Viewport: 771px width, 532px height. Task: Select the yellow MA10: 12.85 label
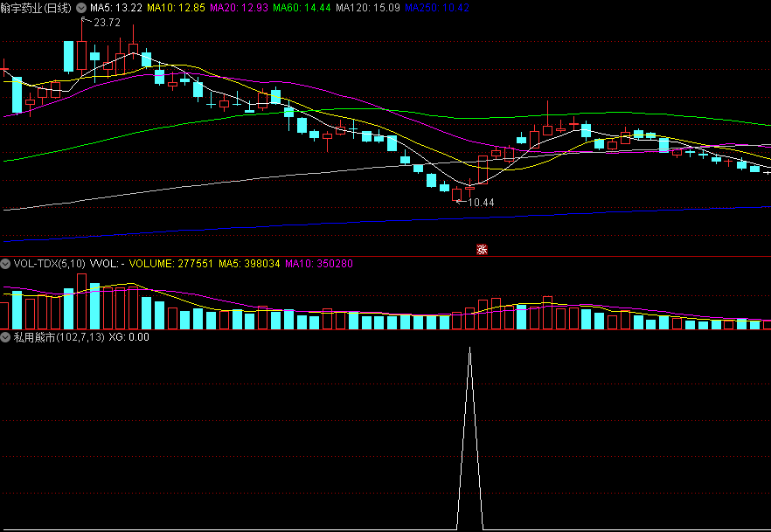pos(176,8)
